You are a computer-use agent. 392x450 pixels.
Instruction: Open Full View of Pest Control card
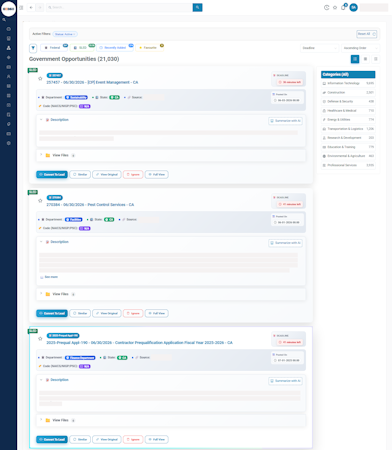(x=157, y=313)
